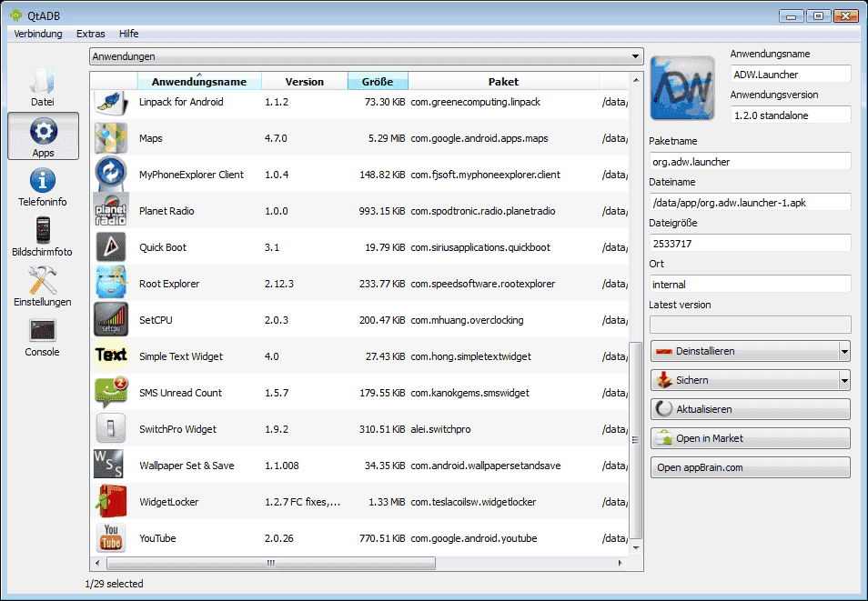Open the Anwendungen combo box
The image size is (868, 601).
(366, 56)
